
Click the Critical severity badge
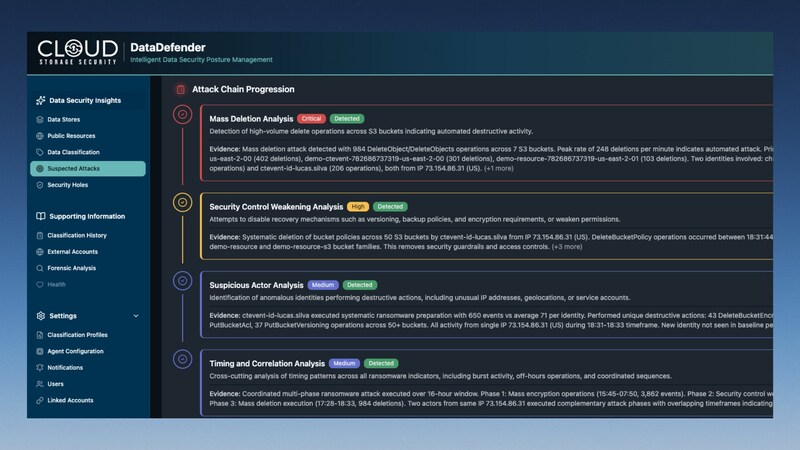coord(312,119)
